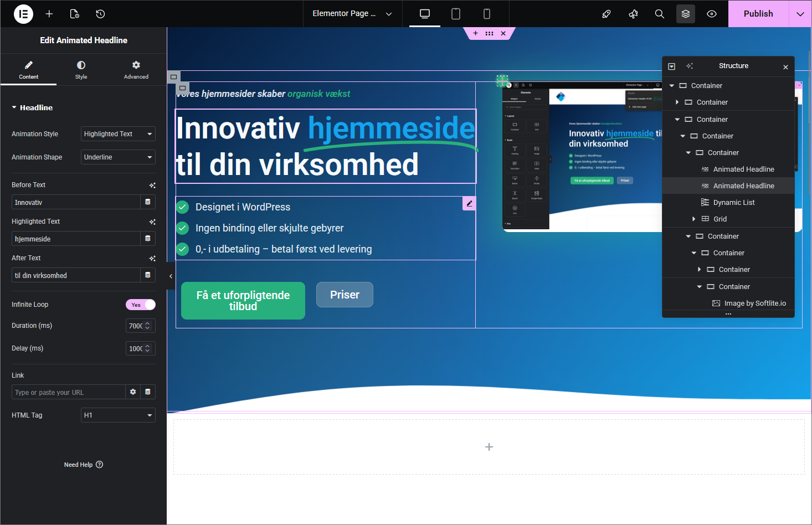The height and width of the screenshot is (525, 812).
Task: Click the Preview changes eye icon
Action: point(712,14)
